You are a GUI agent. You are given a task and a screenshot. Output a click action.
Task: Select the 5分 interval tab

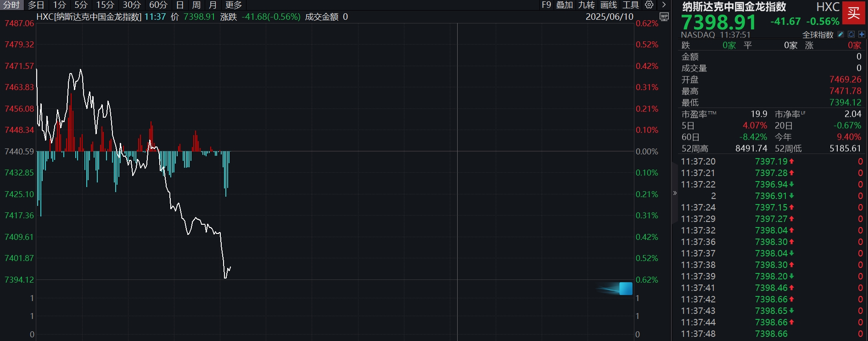pyautogui.click(x=81, y=5)
